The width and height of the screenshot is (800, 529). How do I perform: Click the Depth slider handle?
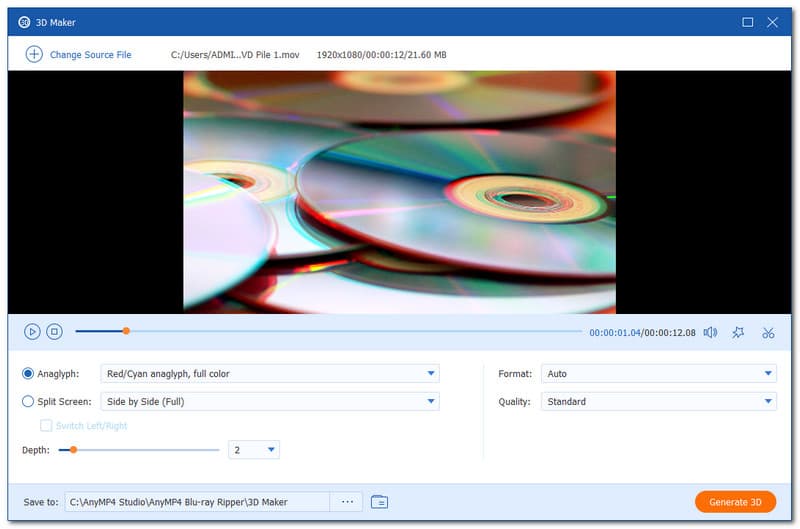pos(73,450)
